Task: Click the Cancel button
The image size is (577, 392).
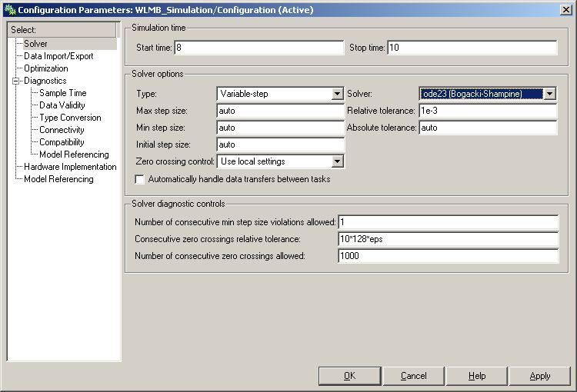Action: click(x=413, y=376)
